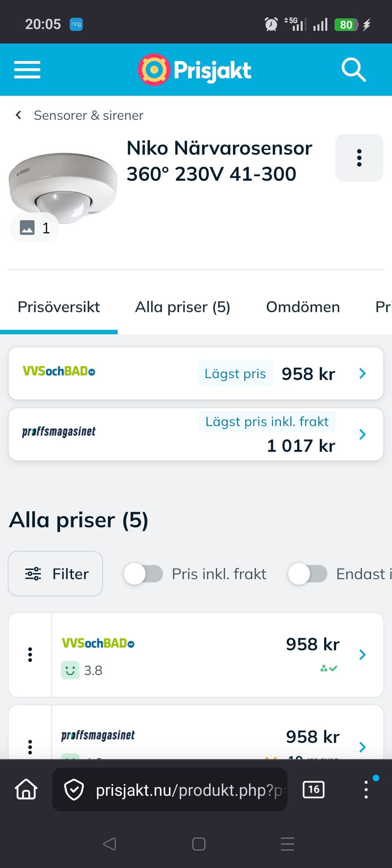
Task: Tap the product sensor thumbnail image
Action: [63, 184]
